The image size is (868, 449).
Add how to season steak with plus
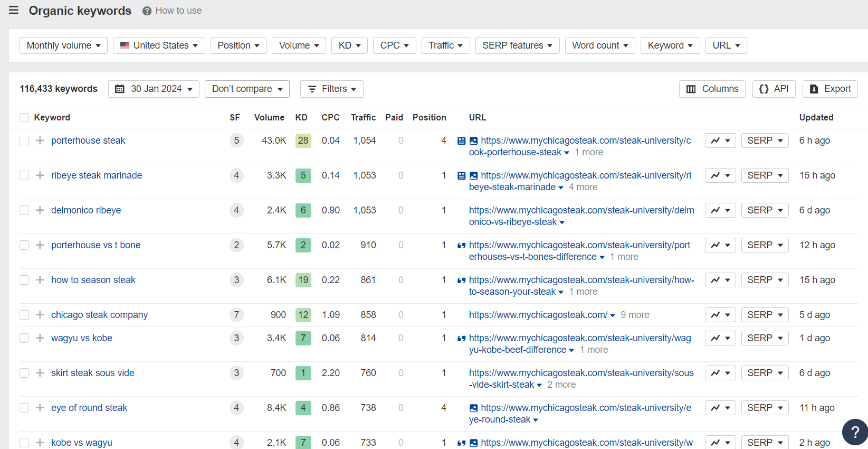pos(40,280)
